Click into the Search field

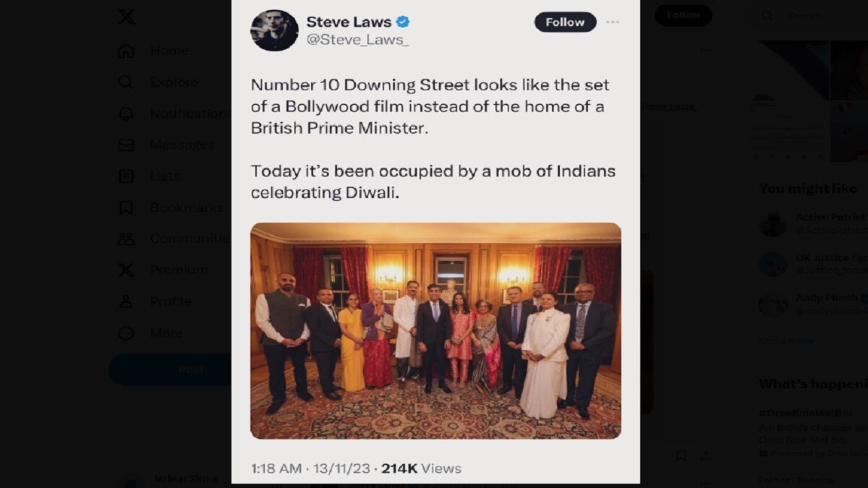pos(810,15)
